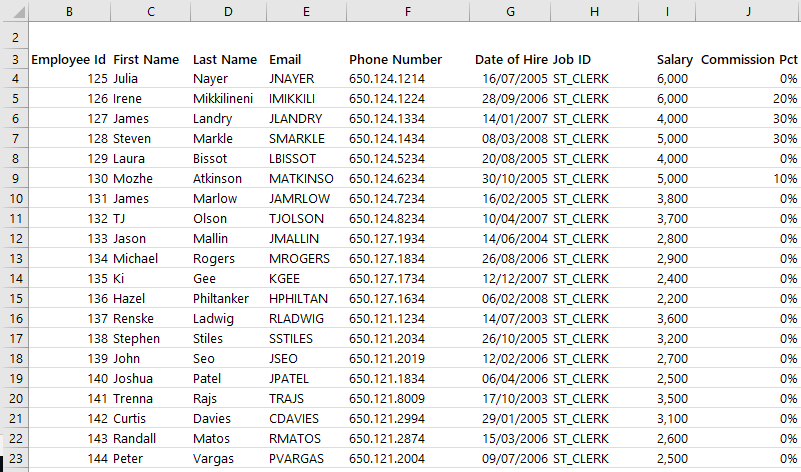Click the Job ID header cell
Viewport: 801px width, 472px height.
(594, 59)
